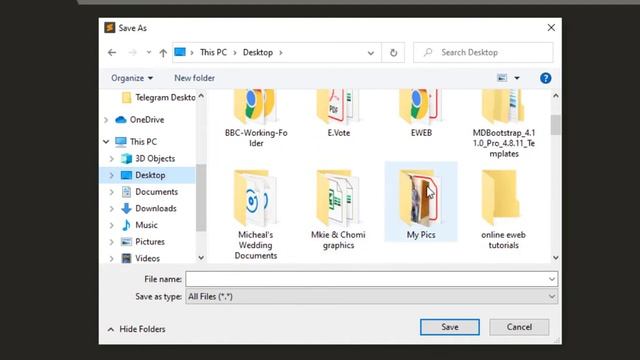Select Music in the sidebar

[x=140, y=225]
